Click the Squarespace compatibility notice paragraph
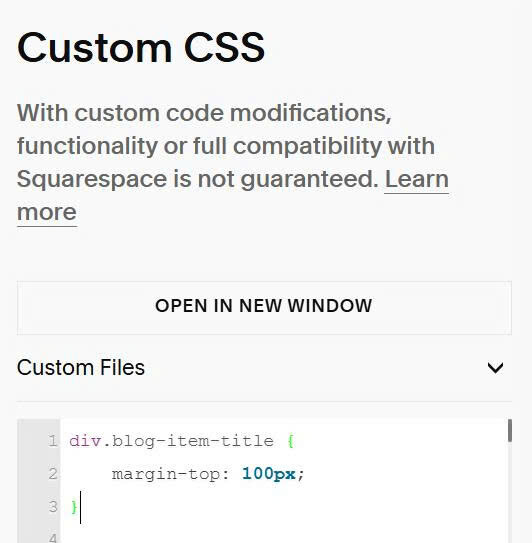This screenshot has height=543, width=532. (233, 163)
